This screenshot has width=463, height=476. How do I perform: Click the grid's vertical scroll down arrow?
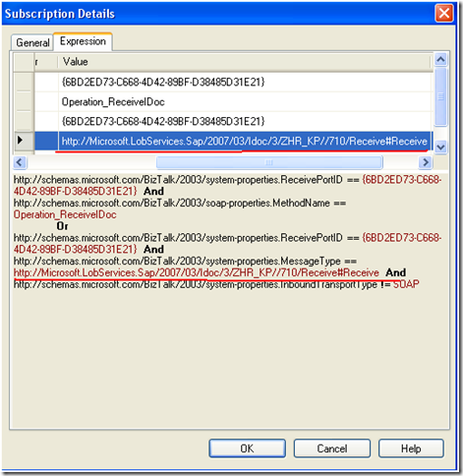440,147
